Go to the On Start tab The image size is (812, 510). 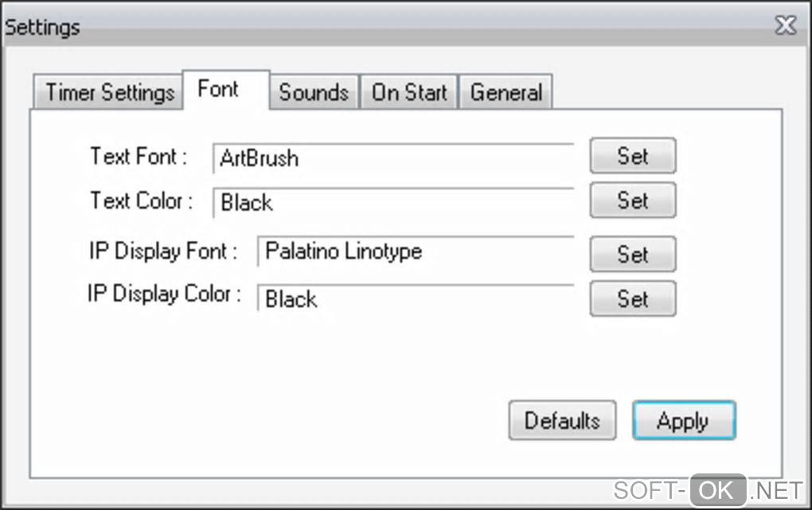pyautogui.click(x=409, y=92)
